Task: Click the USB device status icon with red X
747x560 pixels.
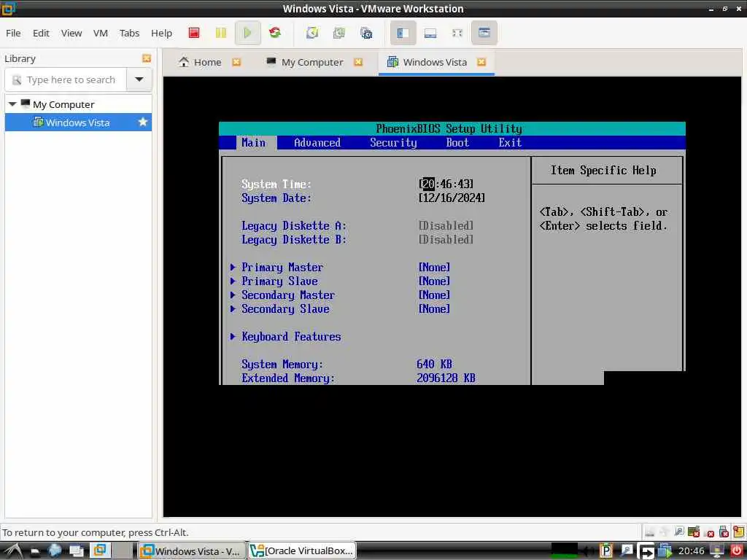Action: click(724, 532)
